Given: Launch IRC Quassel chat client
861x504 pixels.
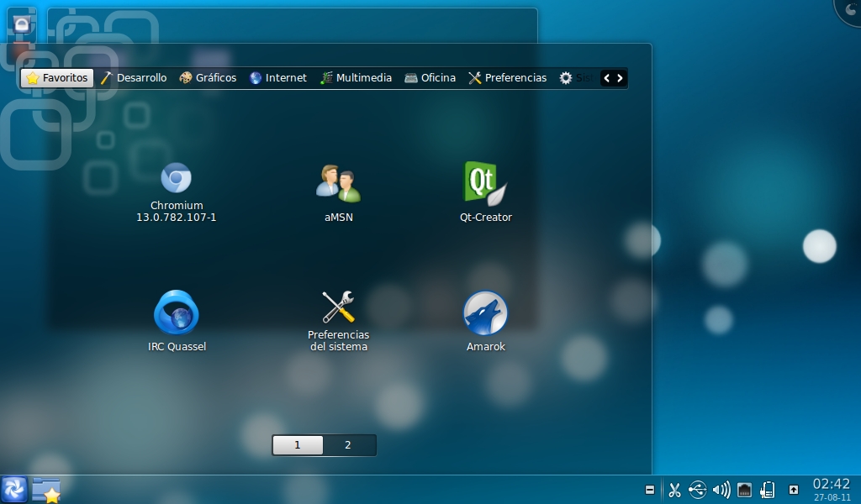Looking at the screenshot, I should pos(177,312).
